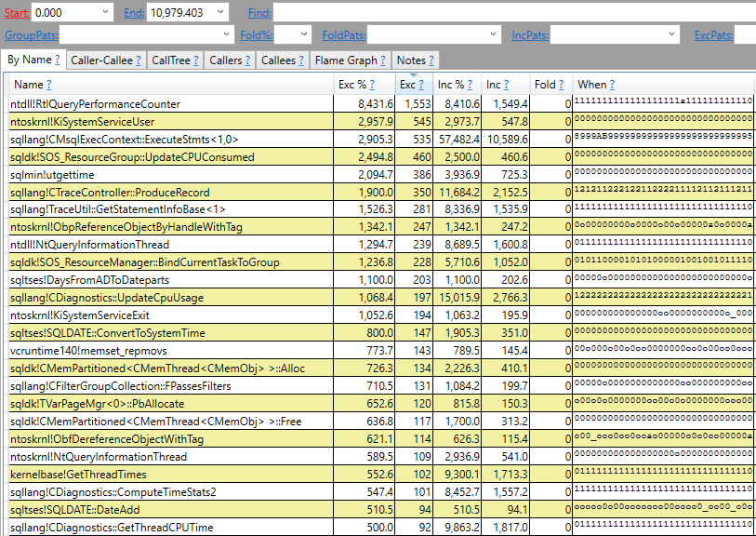Select row ntoskrnl!ObpReferenceObjectByHandleWithTag
This screenshot has height=536, width=756.
[381, 227]
